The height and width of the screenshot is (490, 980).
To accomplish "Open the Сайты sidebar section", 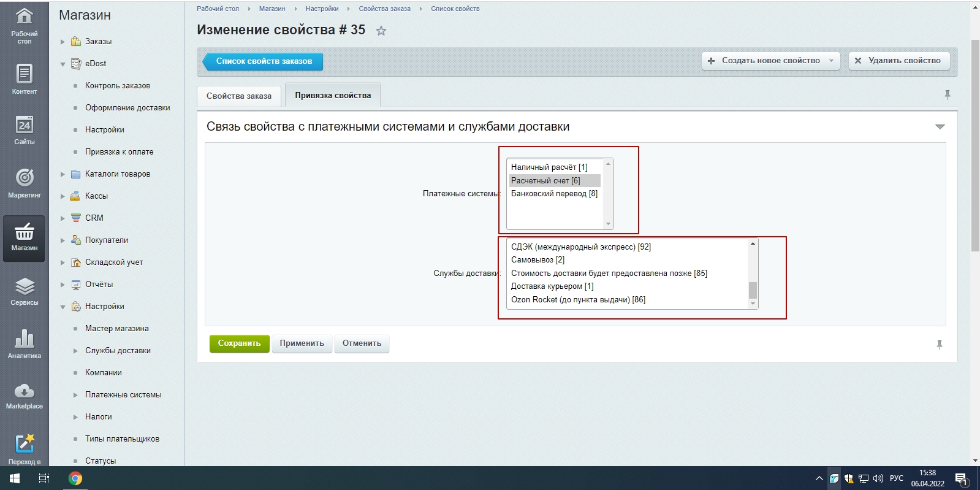I will tap(24, 131).
